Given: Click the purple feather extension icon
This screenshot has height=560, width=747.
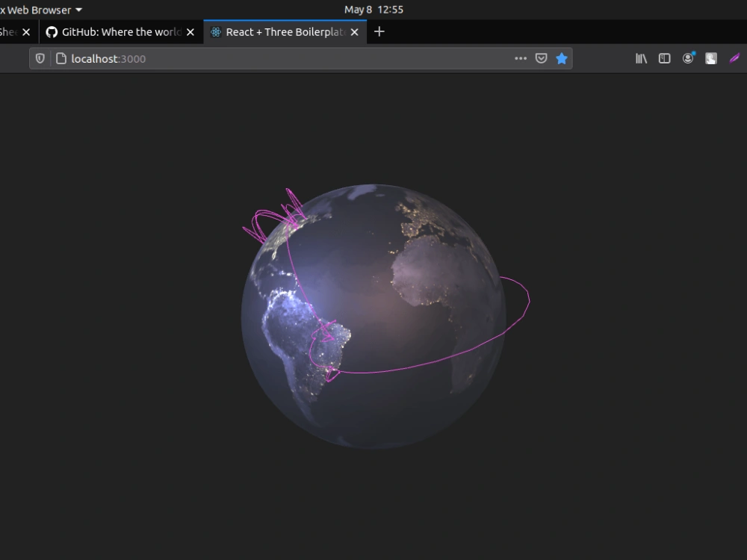Looking at the screenshot, I should 734,58.
